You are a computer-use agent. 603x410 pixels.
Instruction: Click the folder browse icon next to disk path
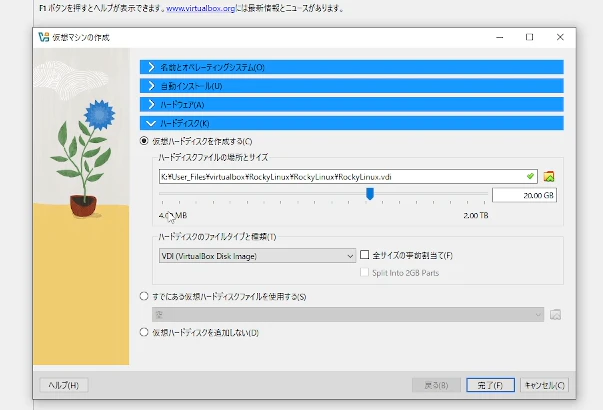(549, 177)
